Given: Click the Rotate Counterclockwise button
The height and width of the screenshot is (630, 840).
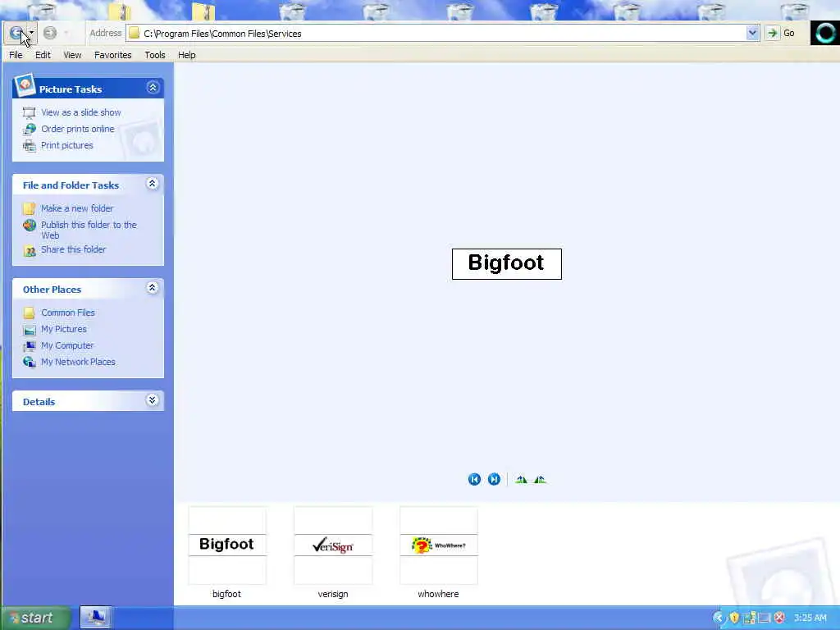Looking at the screenshot, I should [540, 479].
